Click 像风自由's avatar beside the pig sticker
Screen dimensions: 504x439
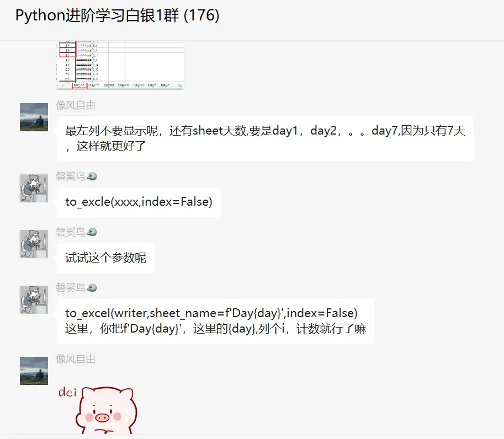coord(34,371)
